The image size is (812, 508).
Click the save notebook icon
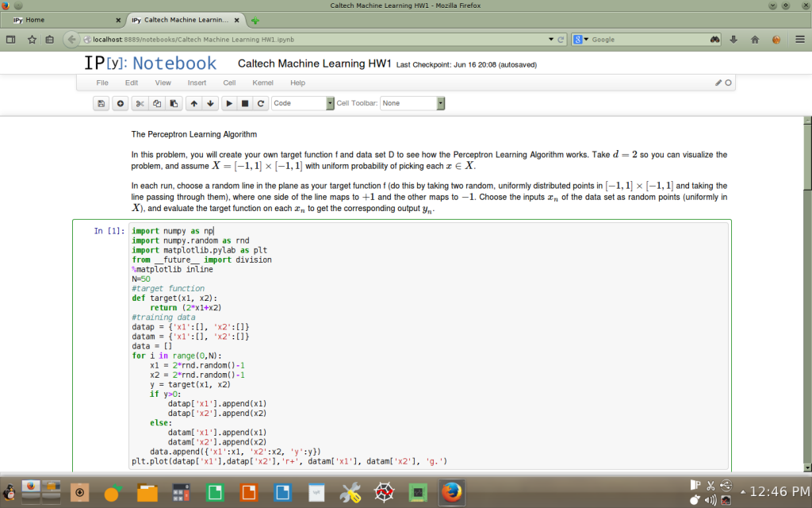tap(101, 103)
